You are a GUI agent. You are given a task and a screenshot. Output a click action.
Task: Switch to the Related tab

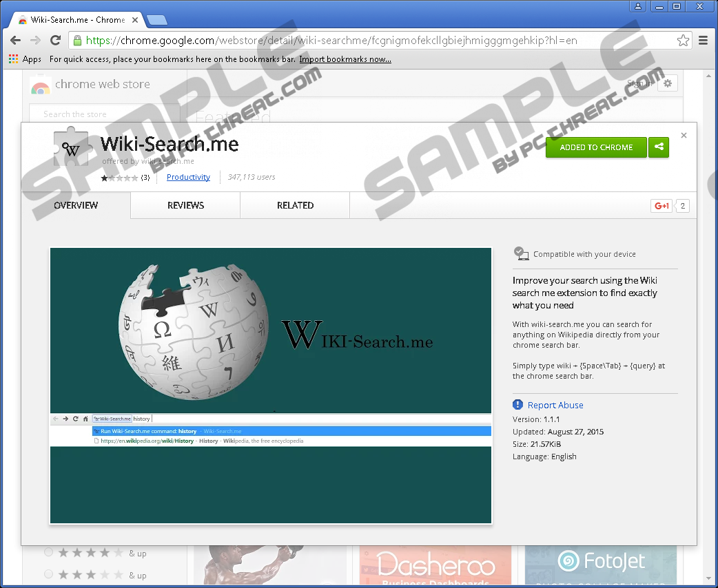pyautogui.click(x=295, y=205)
